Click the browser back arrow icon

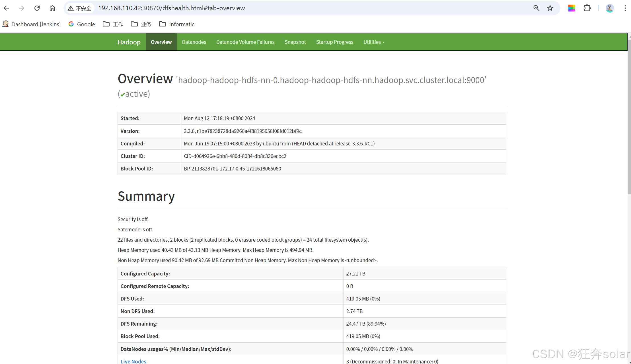(x=6, y=8)
